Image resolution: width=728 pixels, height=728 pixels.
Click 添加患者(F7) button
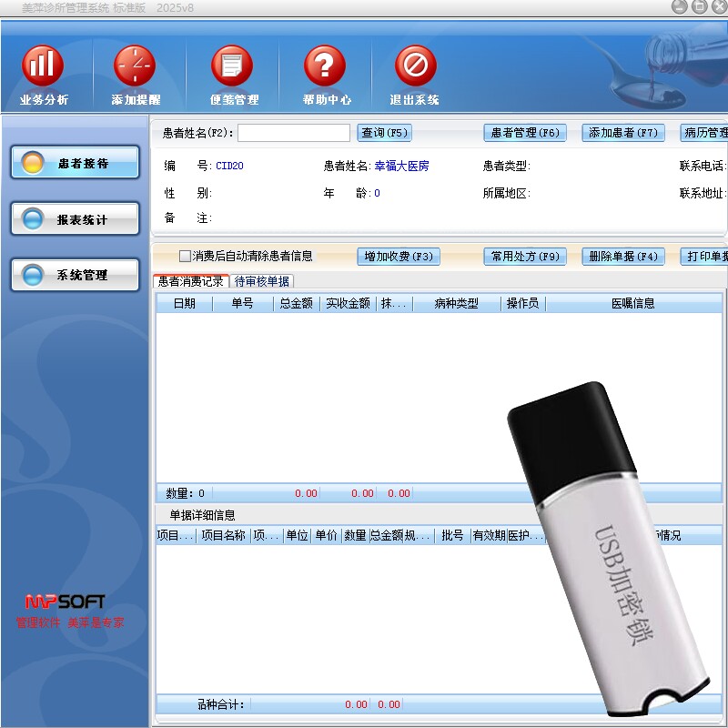coord(623,133)
